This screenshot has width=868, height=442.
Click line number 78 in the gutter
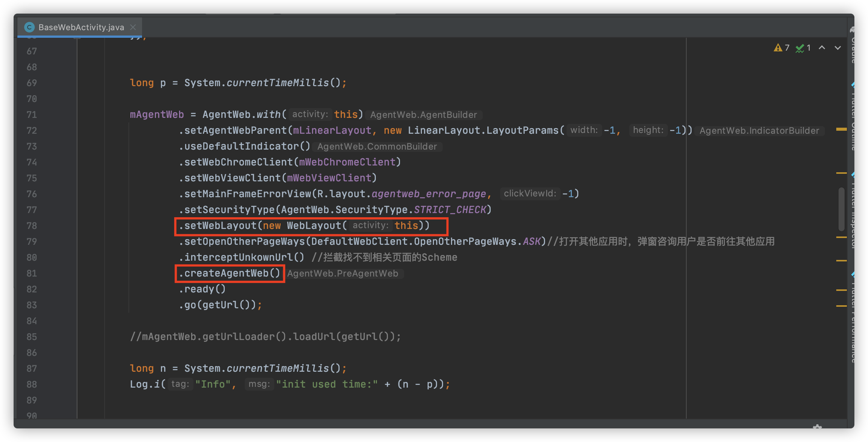[x=32, y=226]
